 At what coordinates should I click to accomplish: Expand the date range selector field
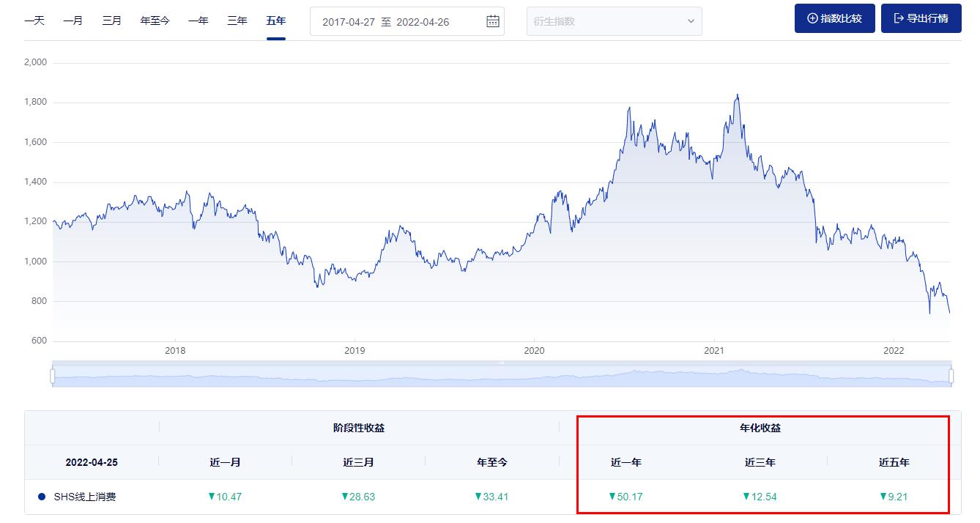point(399,21)
